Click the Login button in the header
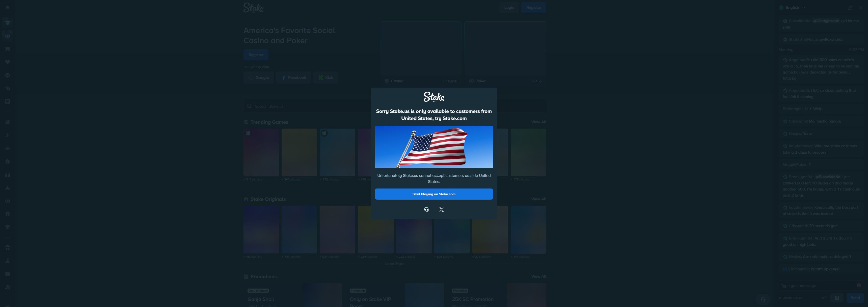The image size is (868, 307). [x=509, y=7]
